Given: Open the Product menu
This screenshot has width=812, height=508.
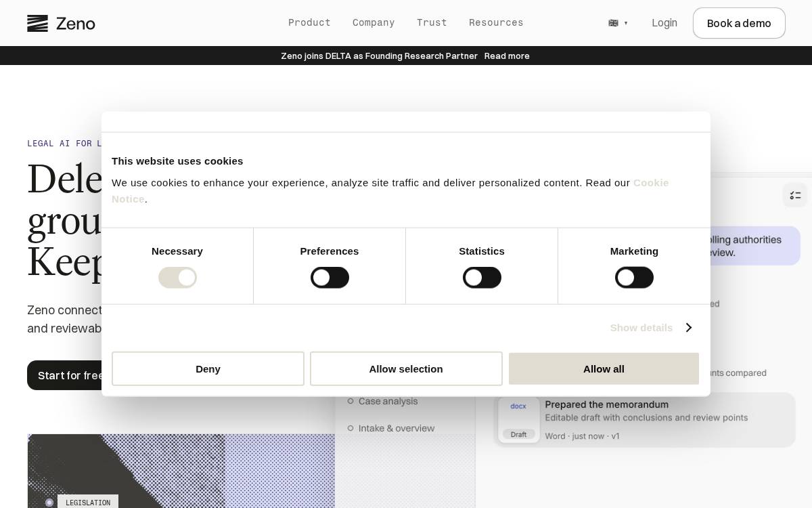Looking at the screenshot, I should click(x=309, y=23).
